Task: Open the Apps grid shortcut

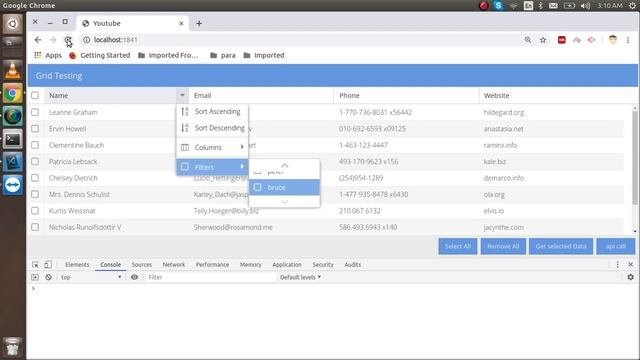Action: click(x=48, y=55)
